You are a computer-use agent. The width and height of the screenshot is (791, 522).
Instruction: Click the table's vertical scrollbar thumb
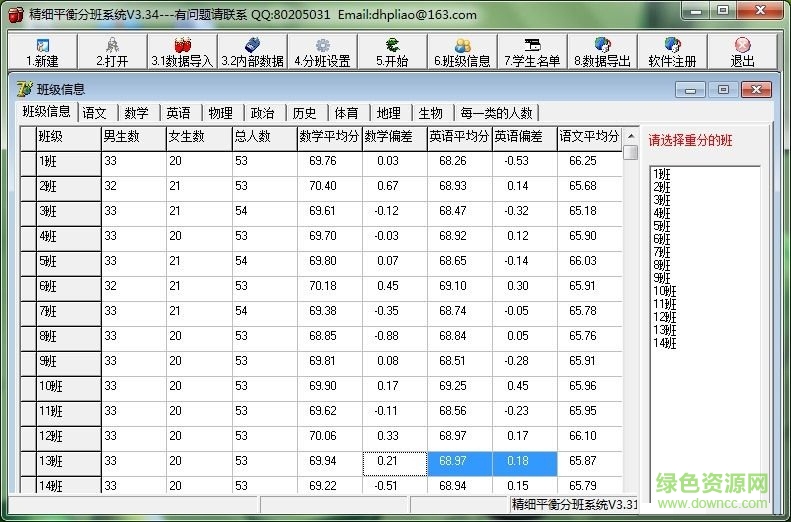coord(630,153)
